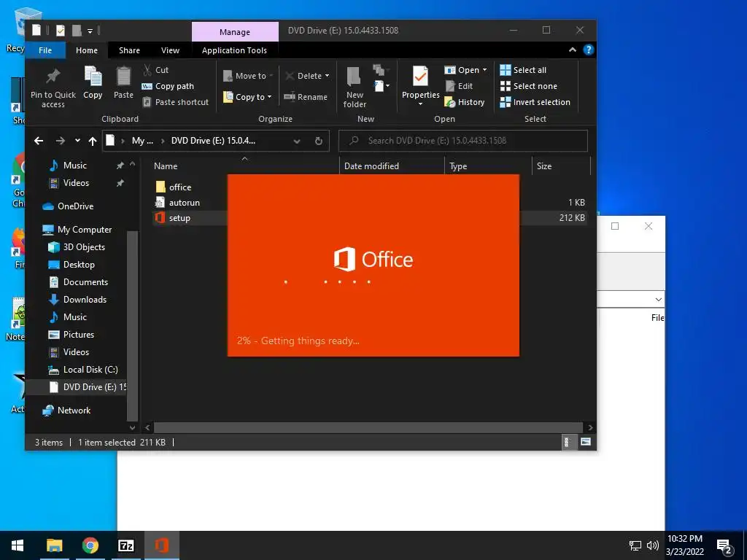Click the Copy ribbon icon
Image resolution: width=747 pixels, height=560 pixels.
click(93, 76)
